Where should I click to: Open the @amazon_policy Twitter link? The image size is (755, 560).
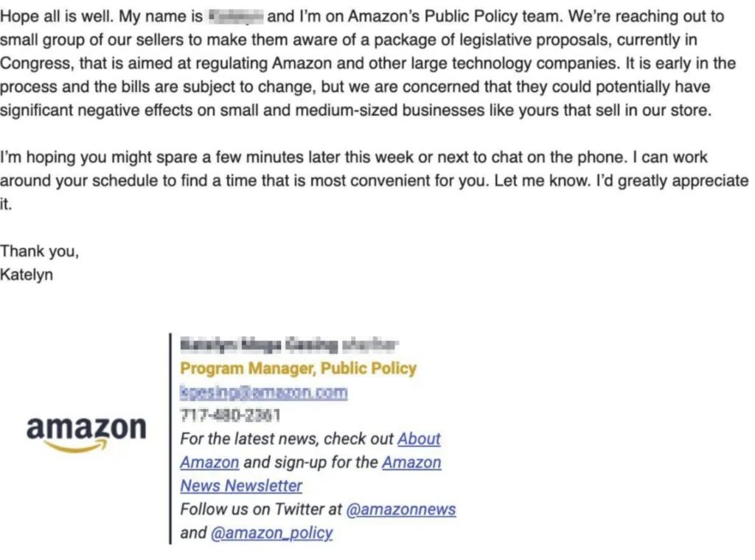[x=271, y=533]
